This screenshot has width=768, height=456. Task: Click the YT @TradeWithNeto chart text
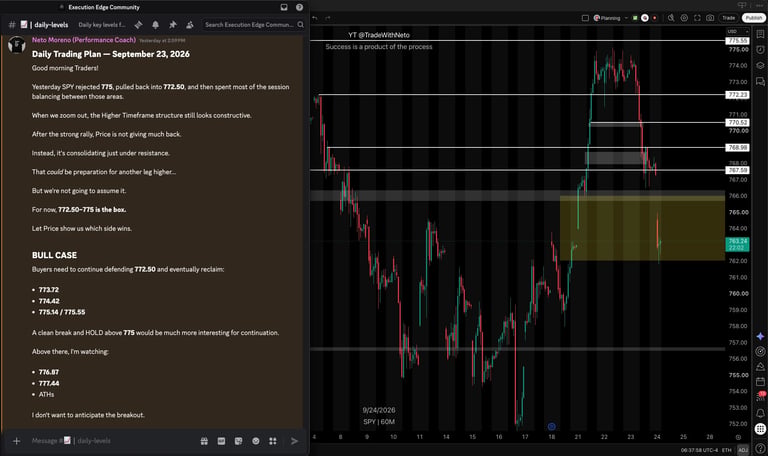(x=379, y=35)
